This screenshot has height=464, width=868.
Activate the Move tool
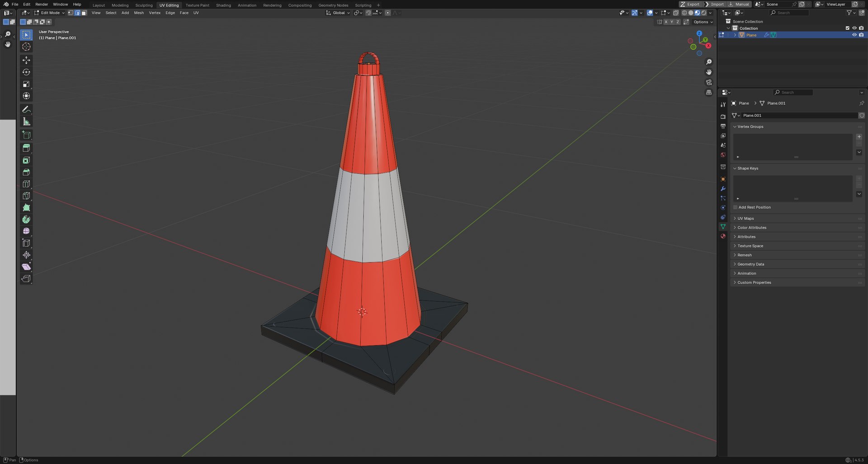tap(26, 60)
